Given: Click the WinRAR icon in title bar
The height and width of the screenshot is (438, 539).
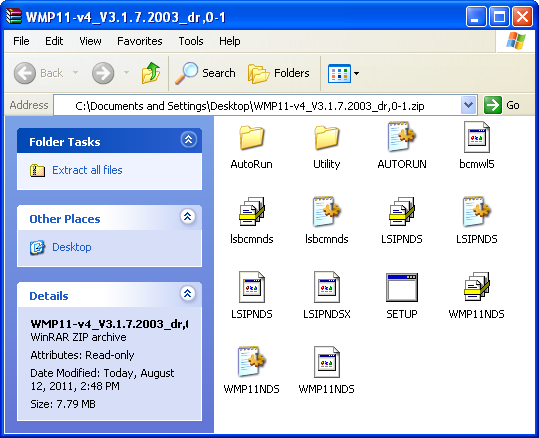Looking at the screenshot, I should (14, 16).
